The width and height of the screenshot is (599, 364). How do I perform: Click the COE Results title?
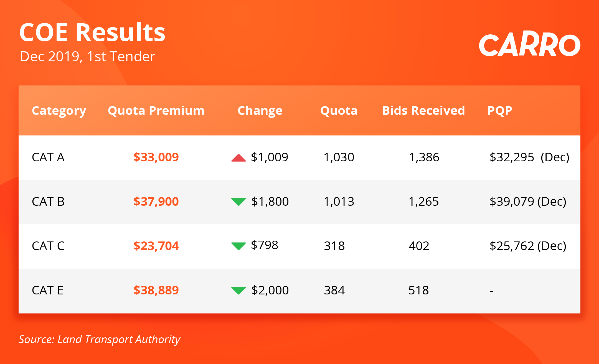point(92,32)
